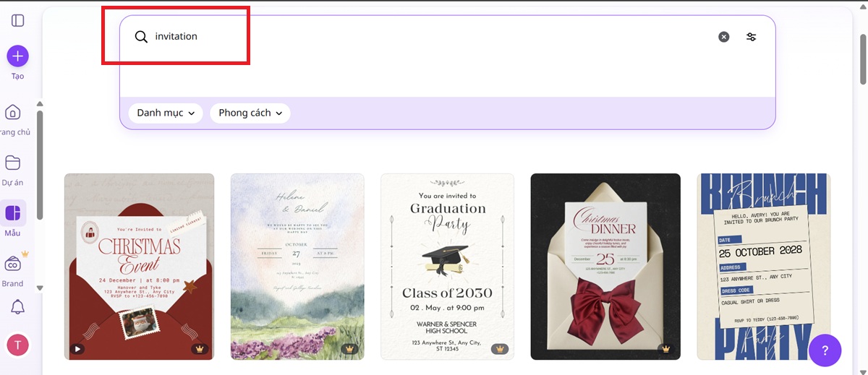This screenshot has width=868, height=375.
Task: Click the purple Tạo plus button
Action: (17, 56)
